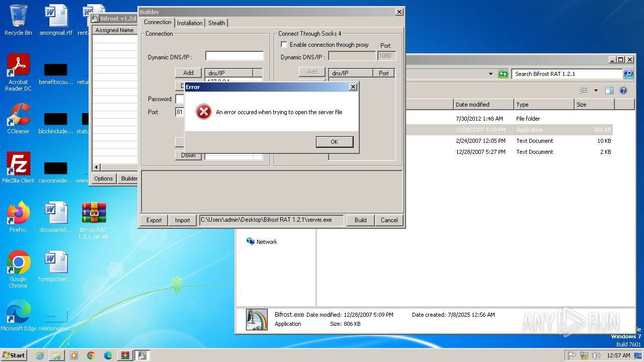Image resolution: width=644 pixels, height=362 pixels.
Task: Open the Firefox desktop shortcut
Action: (18, 217)
